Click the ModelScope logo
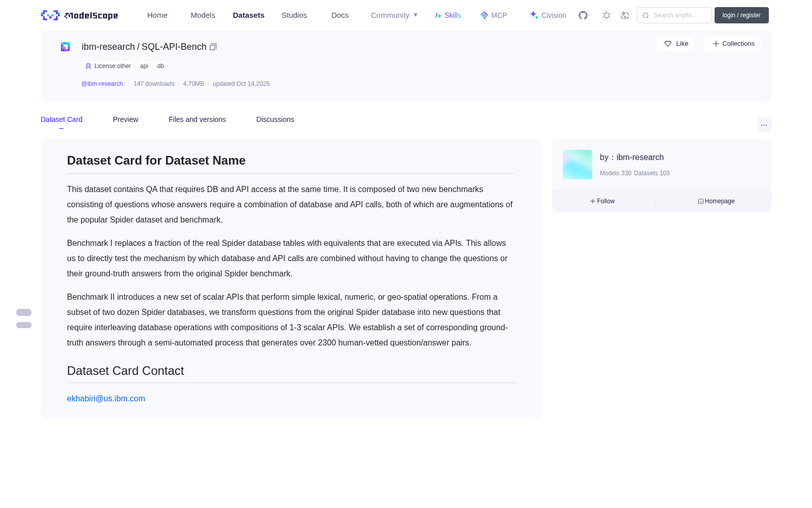 [x=80, y=15]
